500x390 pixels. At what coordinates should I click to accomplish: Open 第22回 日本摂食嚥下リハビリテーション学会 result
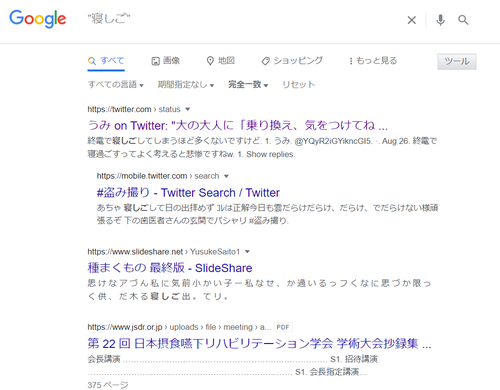(259, 344)
